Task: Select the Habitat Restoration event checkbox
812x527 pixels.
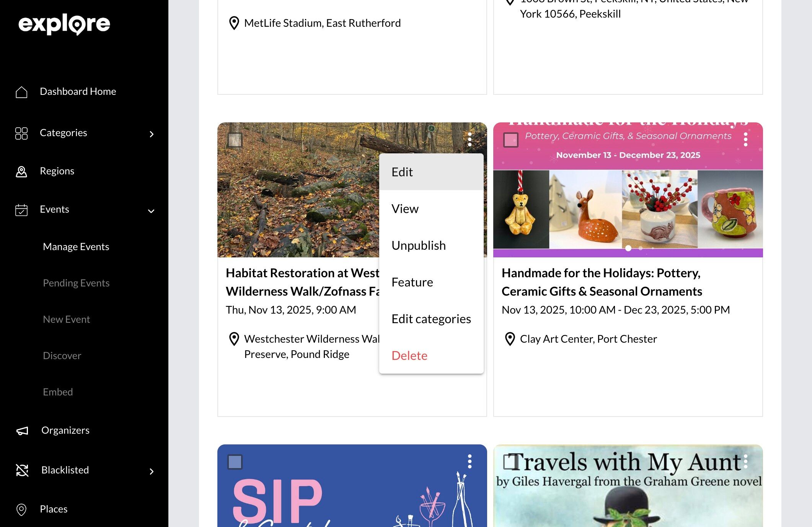Action: (235, 140)
